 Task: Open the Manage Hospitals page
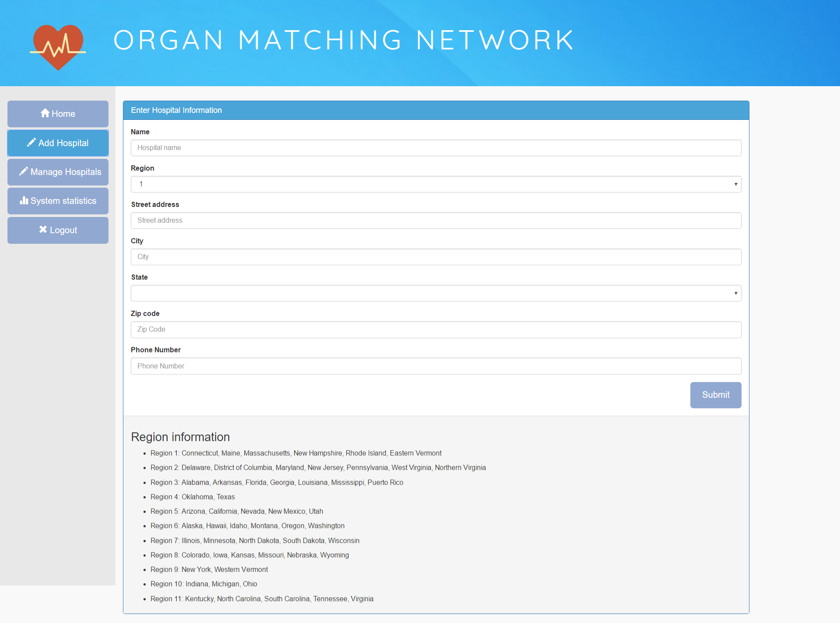[58, 172]
